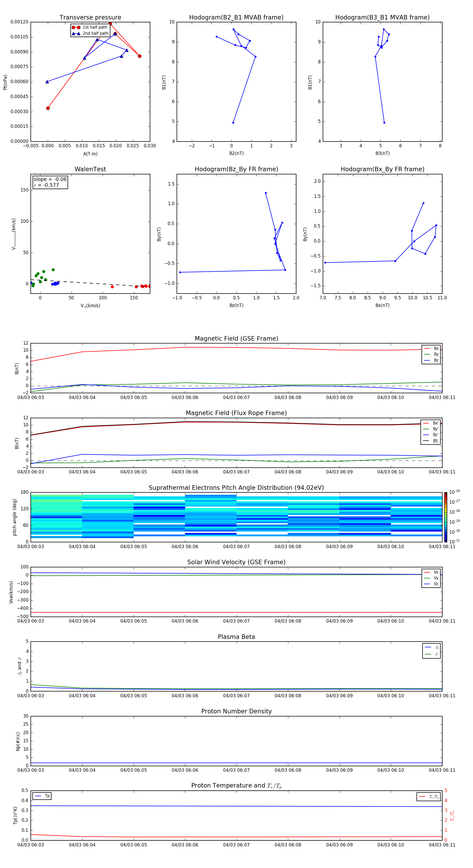This screenshot has width=473, height=868.
Task: Click the "Bx(nT)" x-axis label
Action: [382, 305]
